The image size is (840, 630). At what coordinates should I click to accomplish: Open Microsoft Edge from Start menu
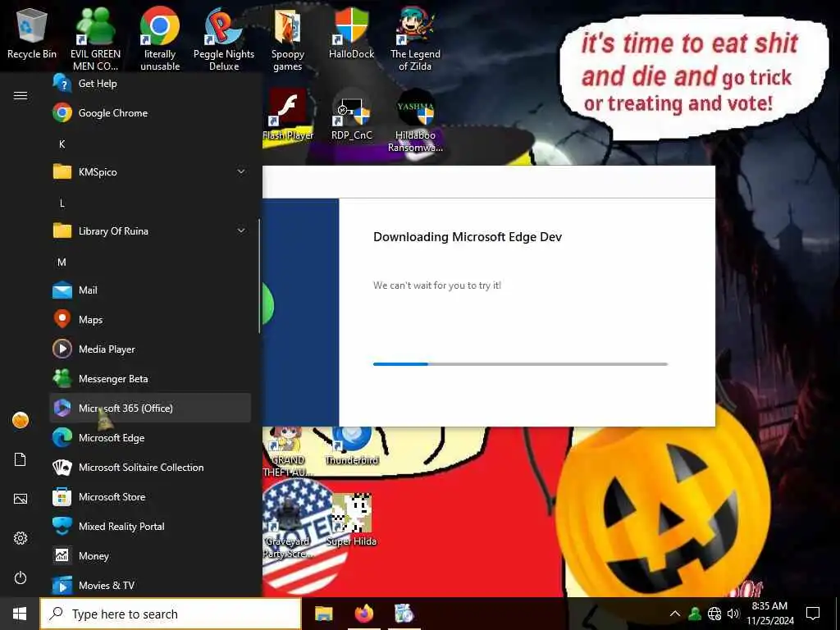coord(150,438)
